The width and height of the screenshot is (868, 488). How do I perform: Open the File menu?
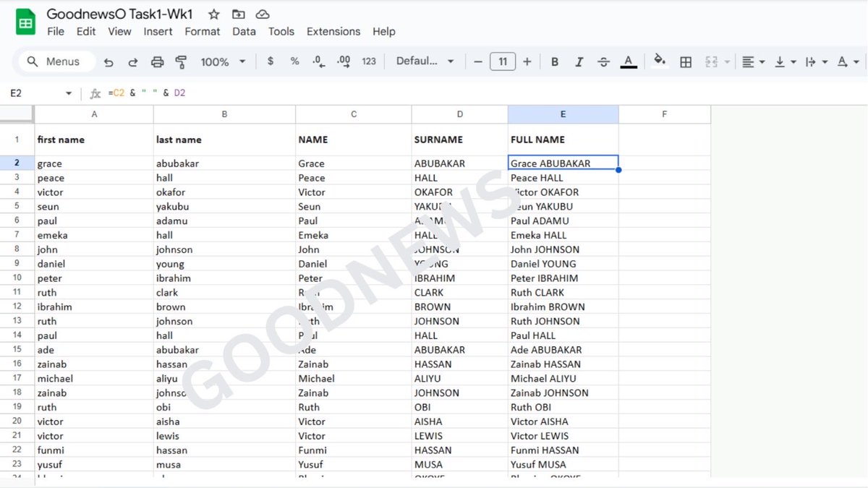pyautogui.click(x=56, y=31)
